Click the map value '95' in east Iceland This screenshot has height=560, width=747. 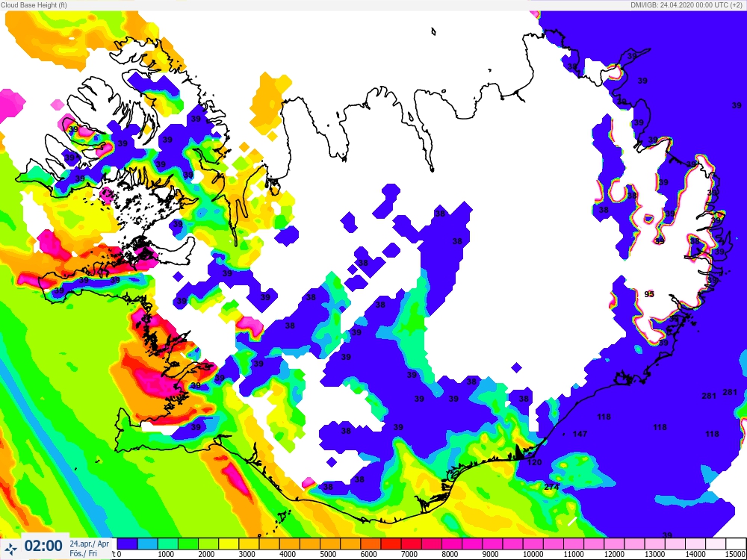[x=649, y=294]
